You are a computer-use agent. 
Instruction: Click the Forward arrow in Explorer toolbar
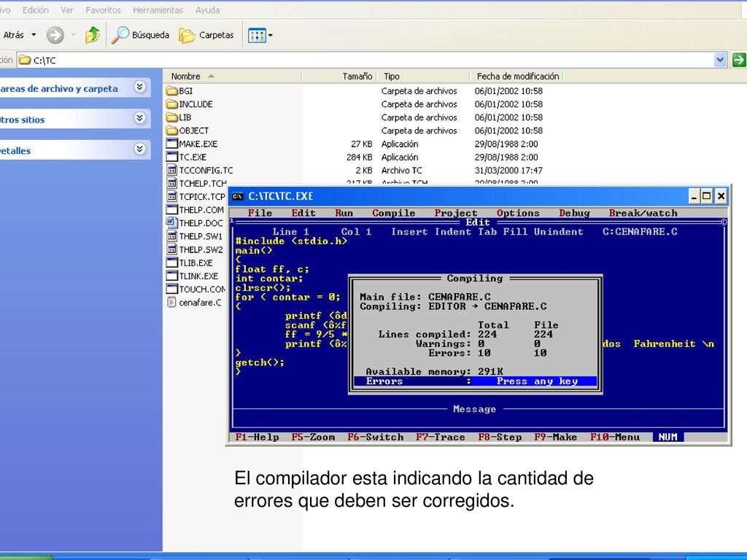coord(55,35)
